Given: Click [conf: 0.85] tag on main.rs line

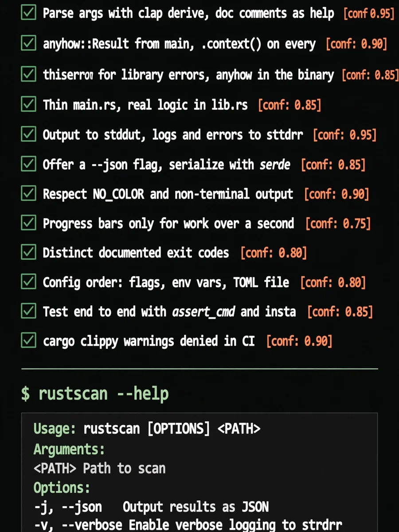Looking at the screenshot, I should (289, 105).
